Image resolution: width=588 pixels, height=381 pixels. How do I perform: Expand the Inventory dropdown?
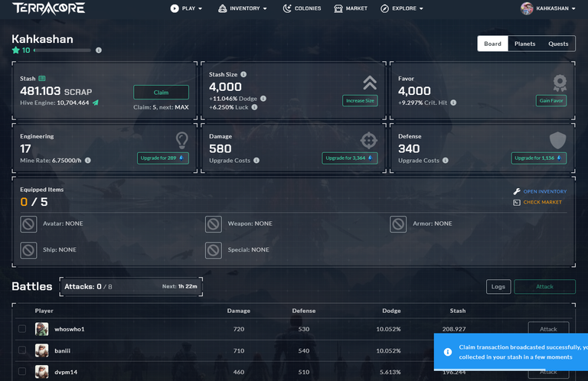click(243, 8)
